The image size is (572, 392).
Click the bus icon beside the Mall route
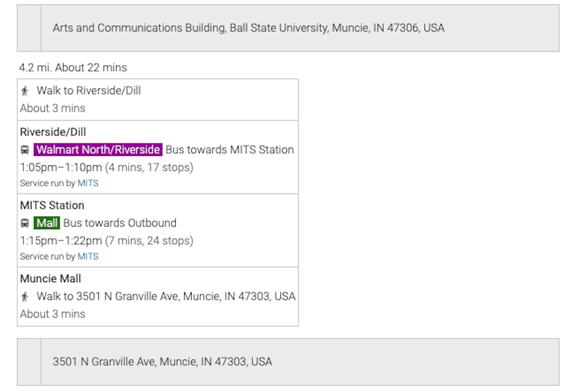25,223
